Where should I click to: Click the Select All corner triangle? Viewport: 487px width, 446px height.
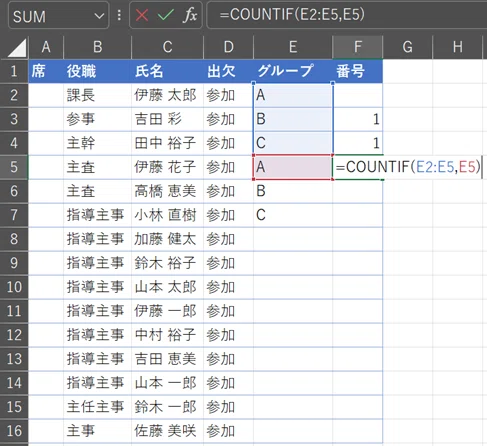pyautogui.click(x=17, y=48)
